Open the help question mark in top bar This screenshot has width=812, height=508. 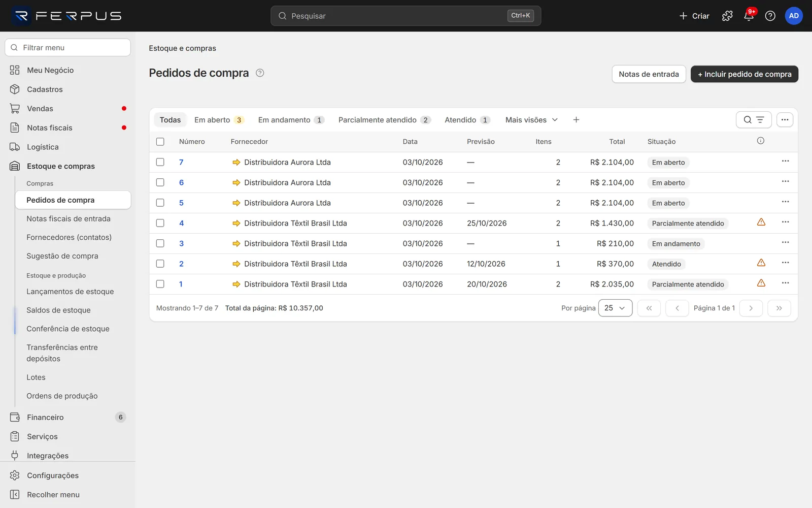(770, 16)
